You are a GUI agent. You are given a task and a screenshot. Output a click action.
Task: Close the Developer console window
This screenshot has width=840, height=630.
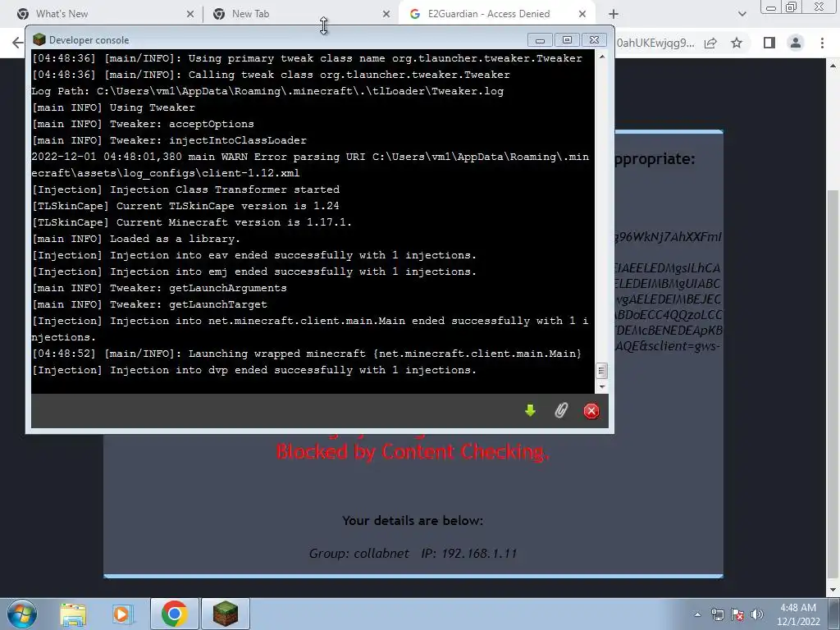pyautogui.click(x=594, y=39)
